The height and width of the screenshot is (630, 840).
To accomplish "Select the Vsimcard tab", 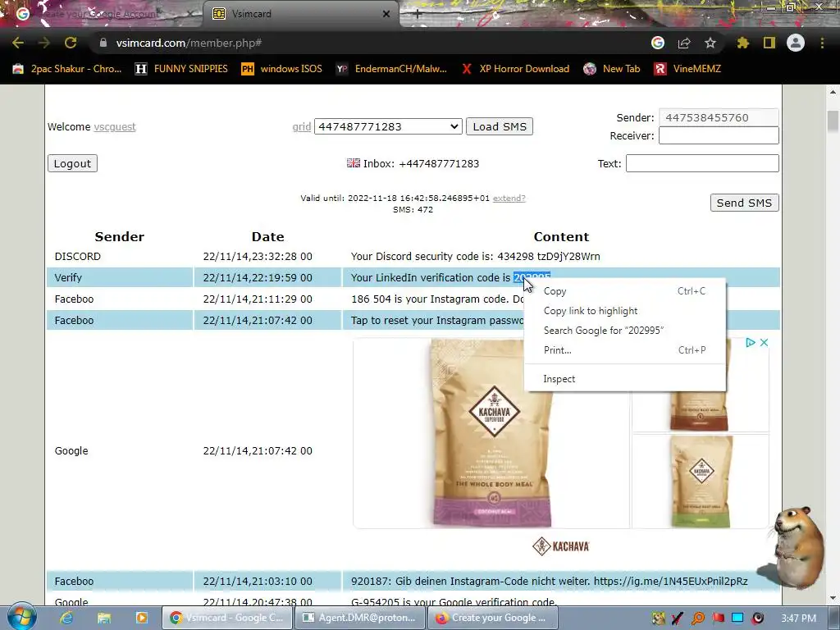I will pyautogui.click(x=300, y=14).
